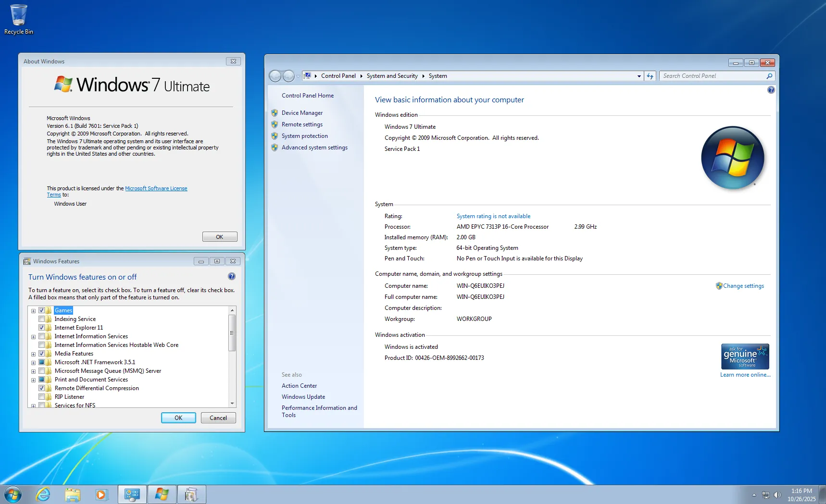Image resolution: width=826 pixels, height=504 pixels.
Task: Uncheck the Internet Explorer 11 checkbox
Action: click(42, 328)
